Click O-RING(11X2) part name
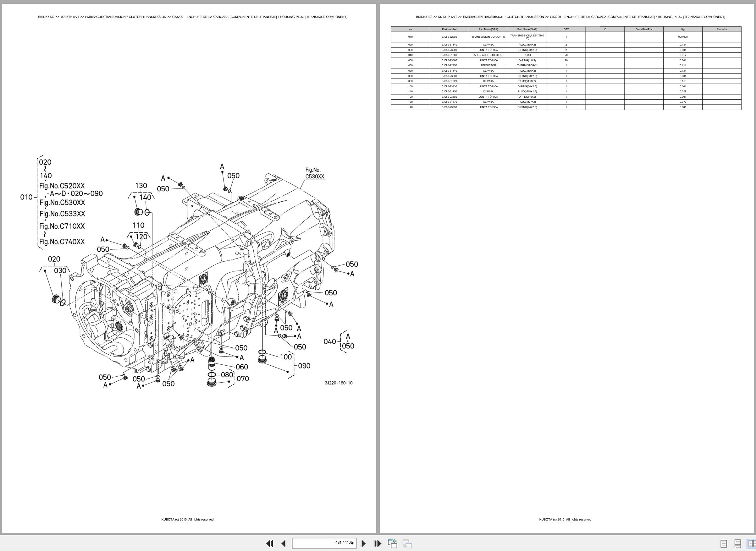Image resolution: width=756 pixels, height=551 pixels. [527, 60]
